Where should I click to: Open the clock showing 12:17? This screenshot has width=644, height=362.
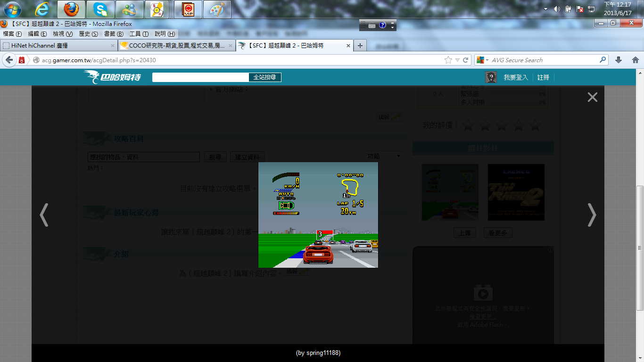[617, 8]
